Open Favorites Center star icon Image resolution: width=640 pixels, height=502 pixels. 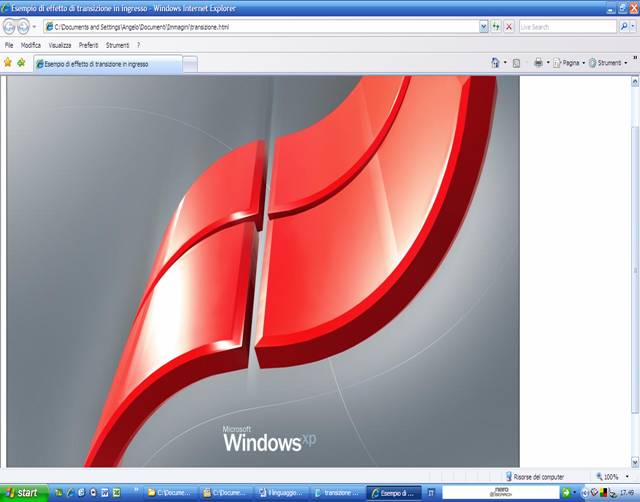8,62
